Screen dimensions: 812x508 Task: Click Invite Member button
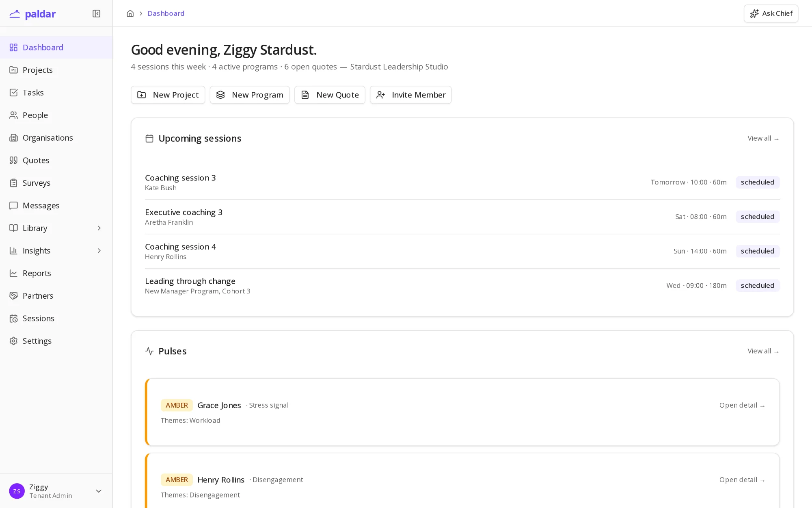[x=410, y=95]
